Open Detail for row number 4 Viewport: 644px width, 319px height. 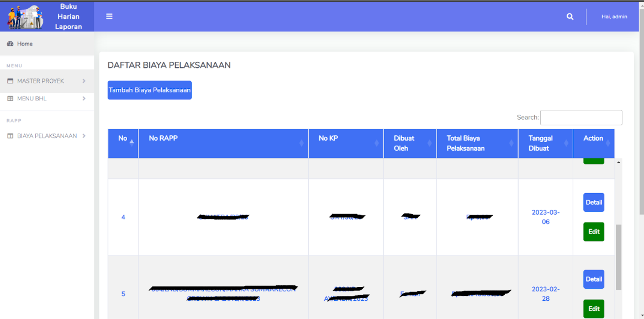[593, 202]
